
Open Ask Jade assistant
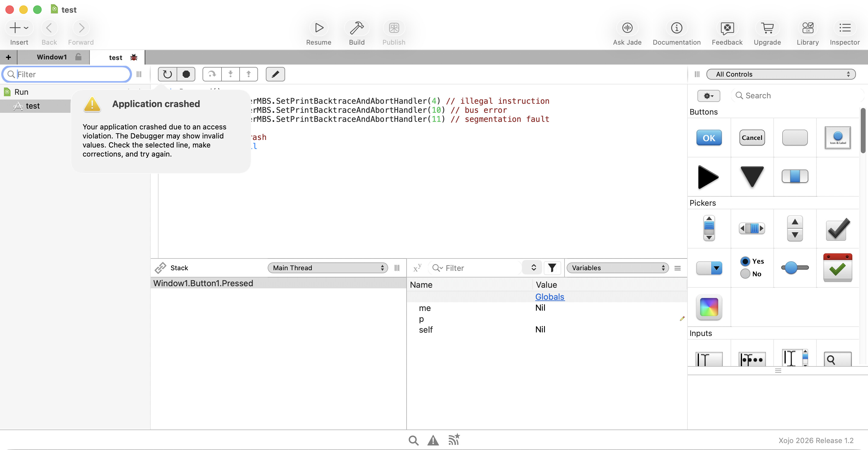627,28
